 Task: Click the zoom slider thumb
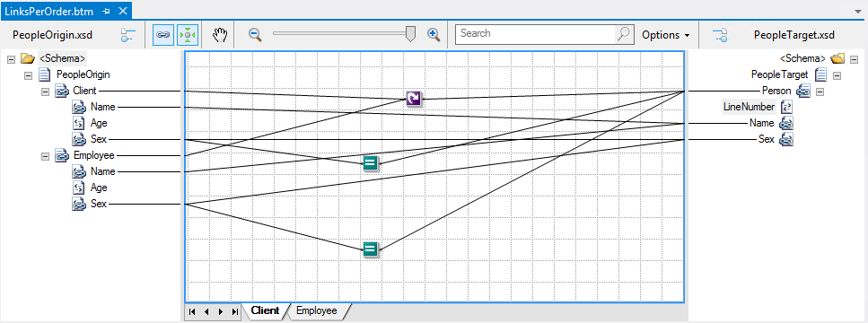click(x=411, y=34)
